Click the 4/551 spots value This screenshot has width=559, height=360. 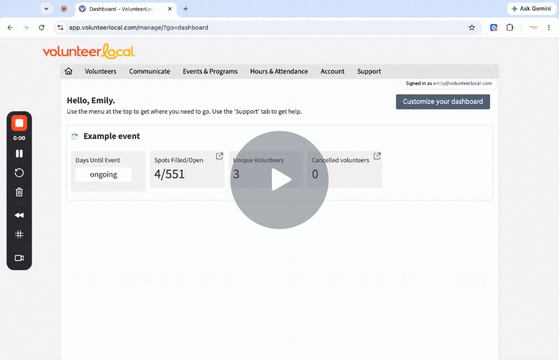point(169,174)
